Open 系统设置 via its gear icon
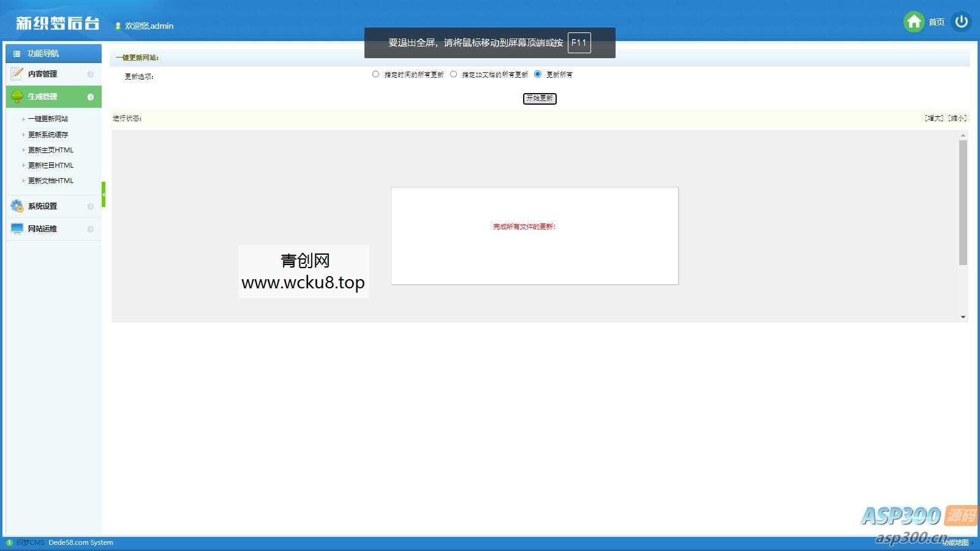The width and height of the screenshot is (980, 551). click(16, 206)
